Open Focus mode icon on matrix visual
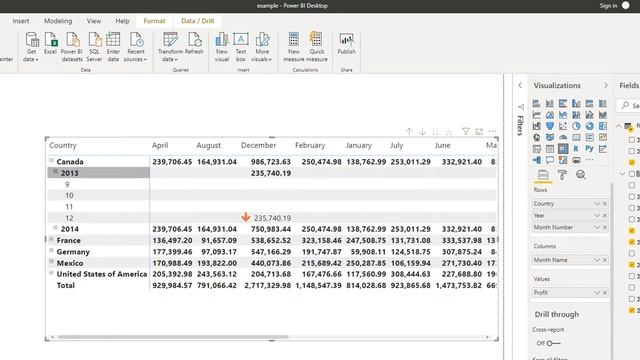The width and height of the screenshot is (640, 360). pos(479,131)
